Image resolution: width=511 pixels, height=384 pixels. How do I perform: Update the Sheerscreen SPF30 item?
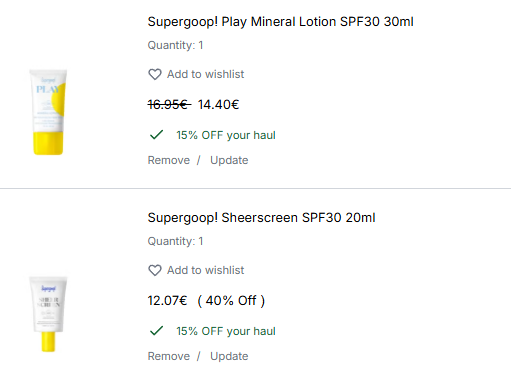[229, 356]
